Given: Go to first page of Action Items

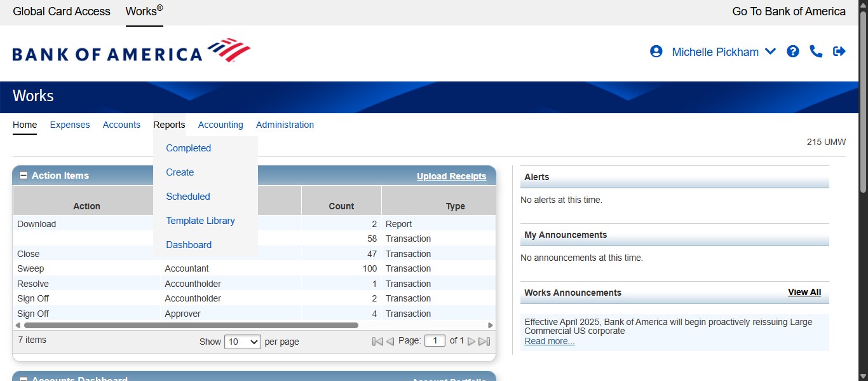Looking at the screenshot, I should click(x=377, y=342).
